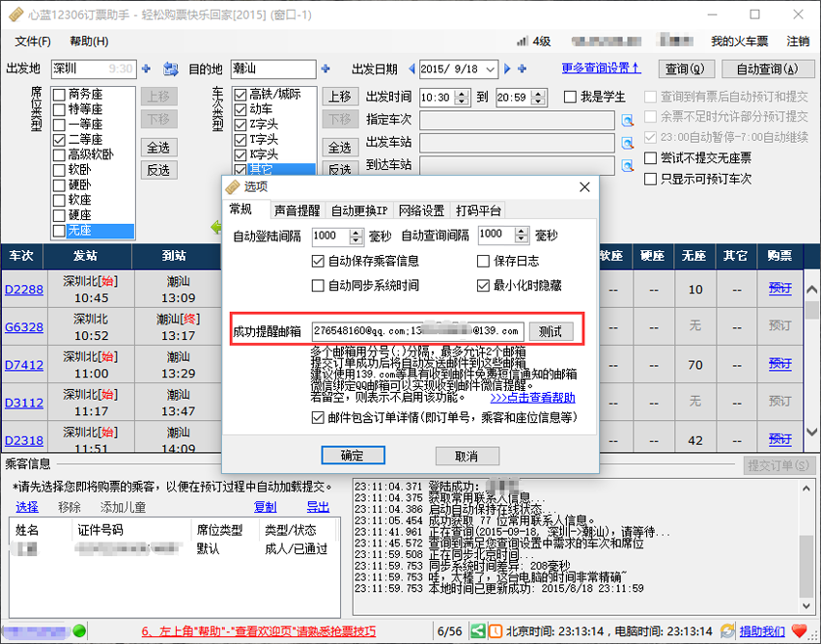Screen dimensions: 821x644
Task: Open the 出发日期 date dropdown
Action: point(490,69)
